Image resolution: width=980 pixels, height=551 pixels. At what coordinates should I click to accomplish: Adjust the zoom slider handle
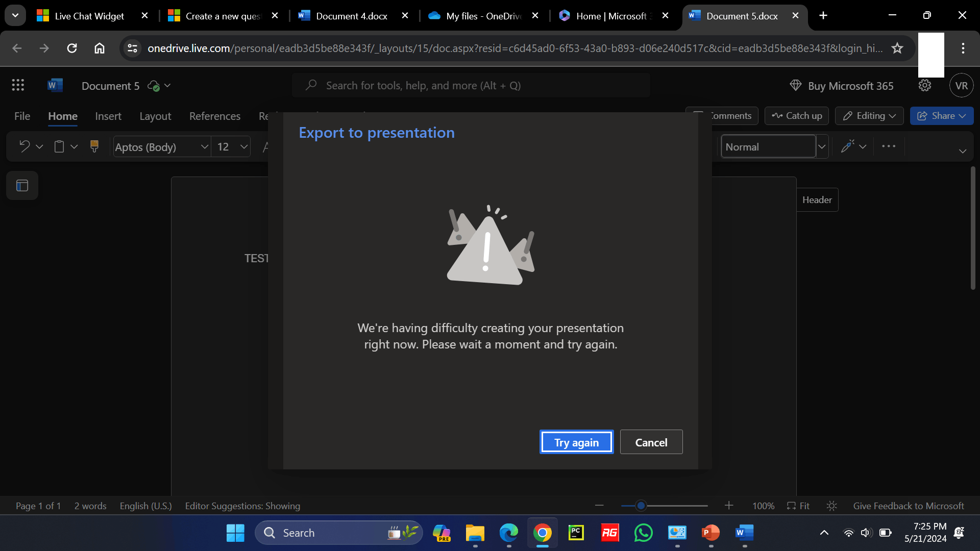click(641, 506)
